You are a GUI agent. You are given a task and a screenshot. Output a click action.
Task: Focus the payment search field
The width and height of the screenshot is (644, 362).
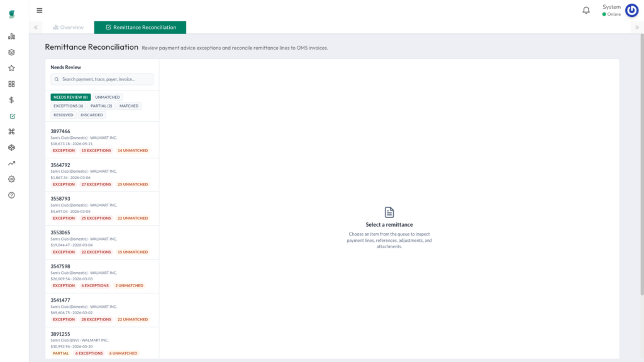(x=102, y=79)
